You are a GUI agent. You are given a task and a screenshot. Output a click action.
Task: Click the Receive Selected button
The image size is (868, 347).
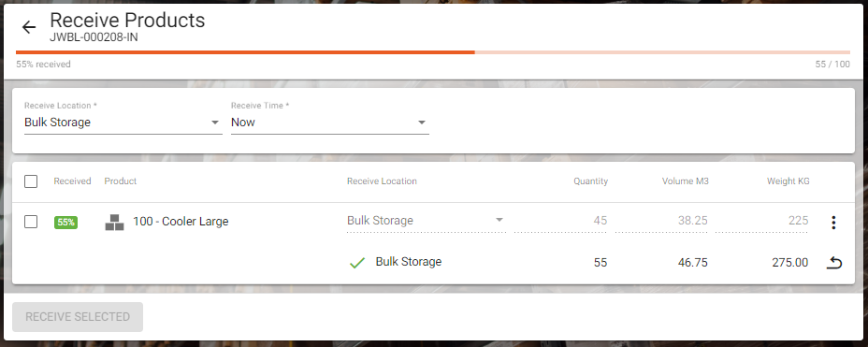coord(78,317)
